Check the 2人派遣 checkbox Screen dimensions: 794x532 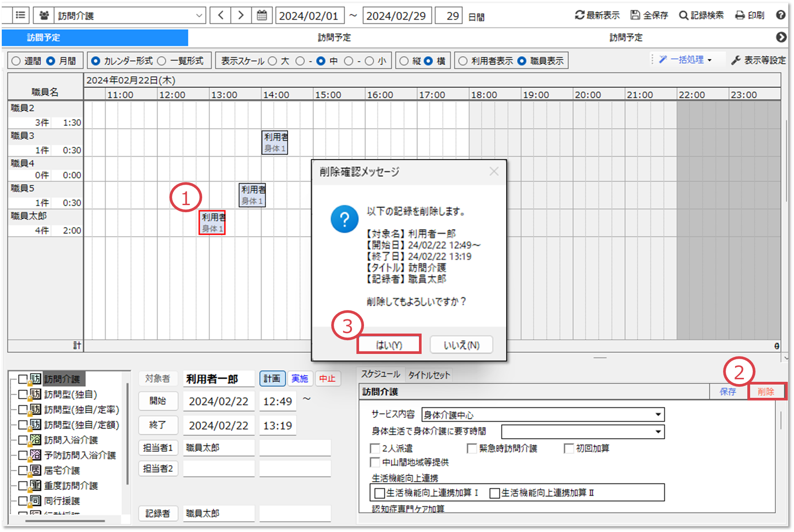pyautogui.click(x=375, y=448)
